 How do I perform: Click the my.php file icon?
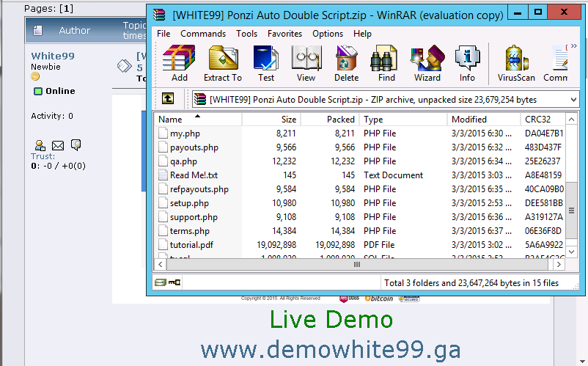163,133
